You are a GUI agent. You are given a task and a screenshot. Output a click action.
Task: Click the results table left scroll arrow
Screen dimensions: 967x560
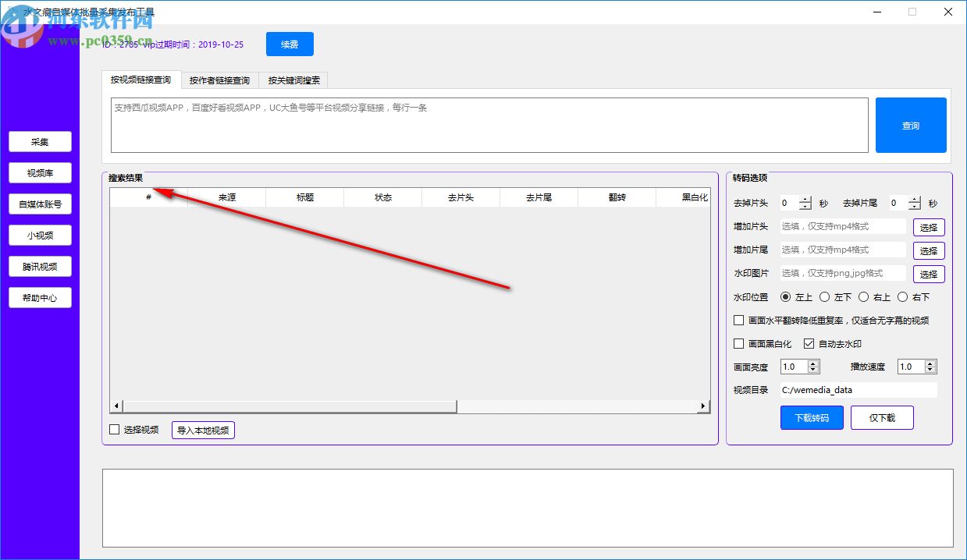coord(116,406)
